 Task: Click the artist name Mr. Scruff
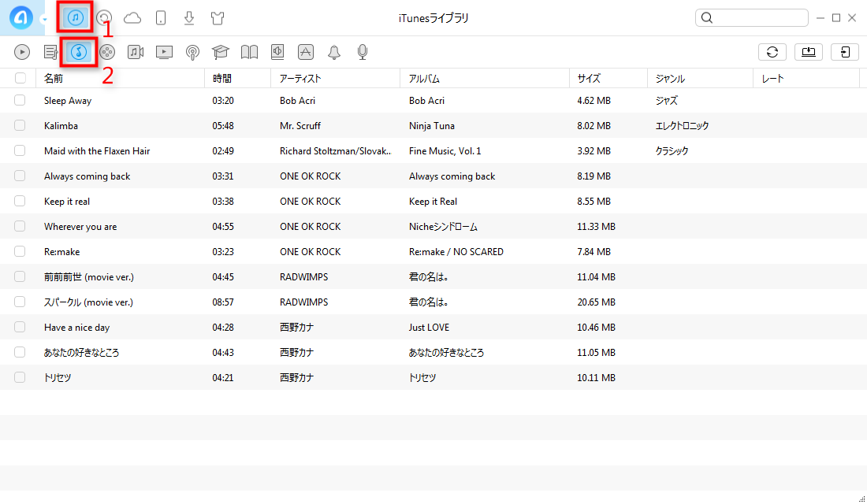(300, 126)
